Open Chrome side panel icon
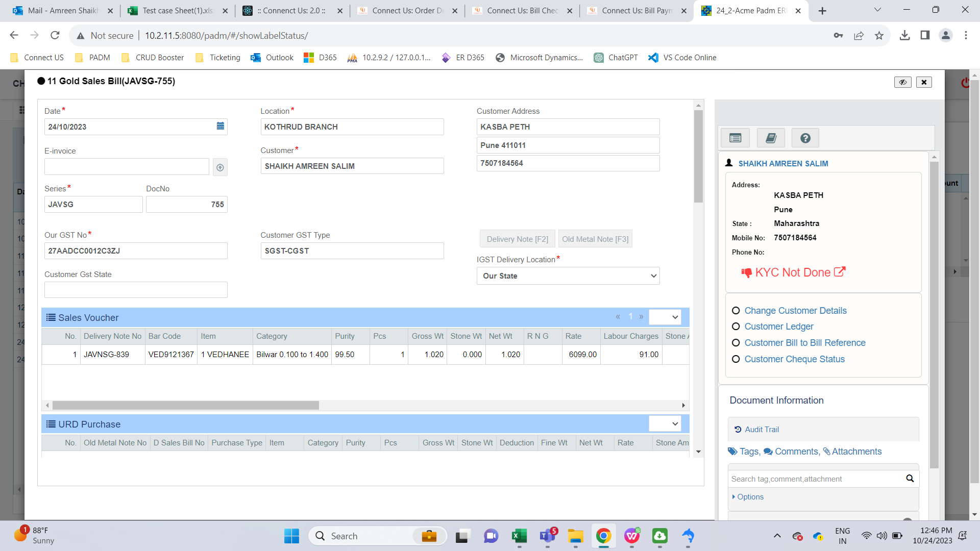Image resolution: width=980 pixels, height=551 pixels. [x=925, y=35]
